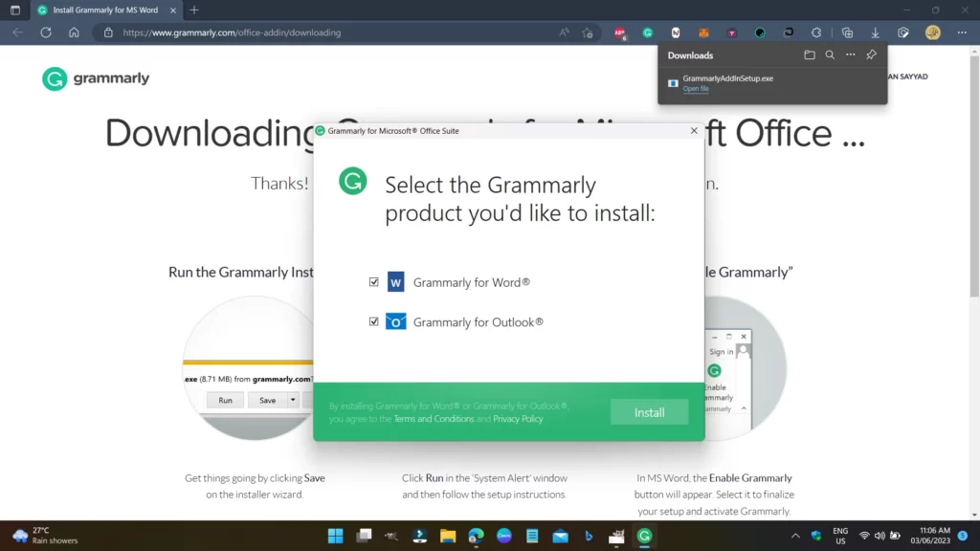
Task: Open the Mail app from taskbar
Action: [560, 536]
